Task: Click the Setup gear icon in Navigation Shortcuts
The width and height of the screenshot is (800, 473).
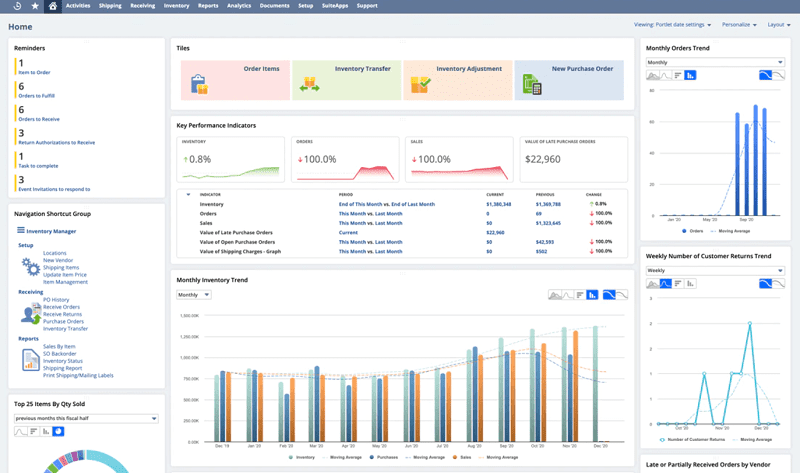Action: tap(31, 267)
